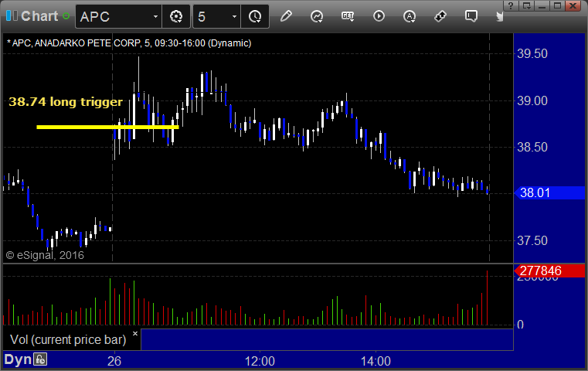Click the chat bubble comment icon
This screenshot has width=588, height=371.
471,16
